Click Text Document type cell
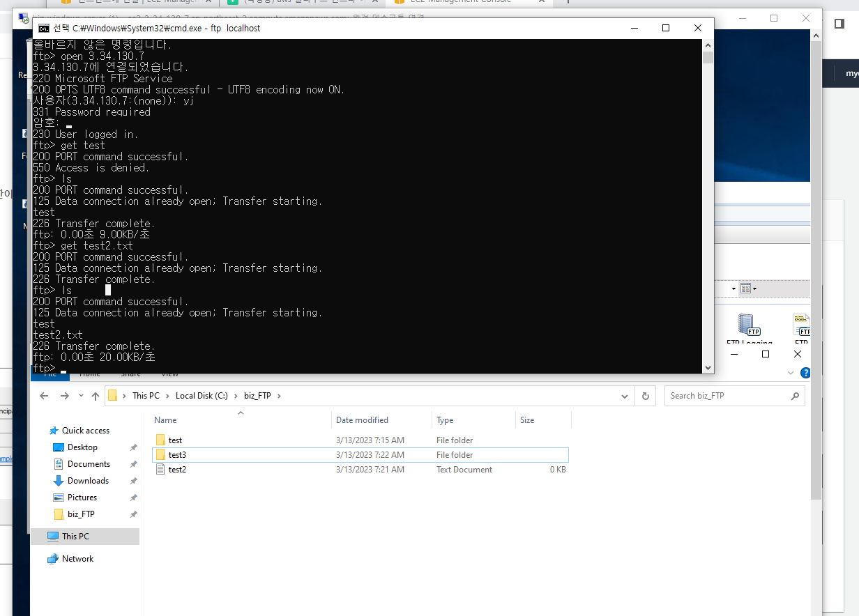This screenshot has height=616, width=859. (x=464, y=470)
